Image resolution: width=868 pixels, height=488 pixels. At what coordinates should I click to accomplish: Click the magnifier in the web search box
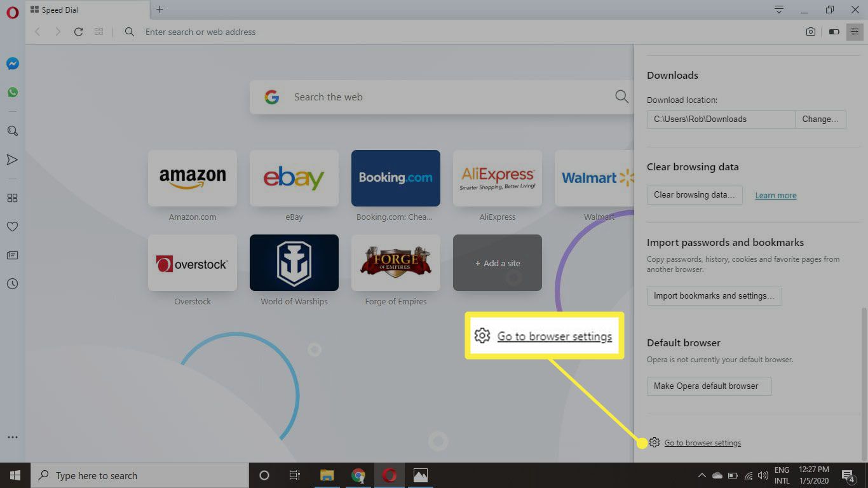(x=621, y=97)
